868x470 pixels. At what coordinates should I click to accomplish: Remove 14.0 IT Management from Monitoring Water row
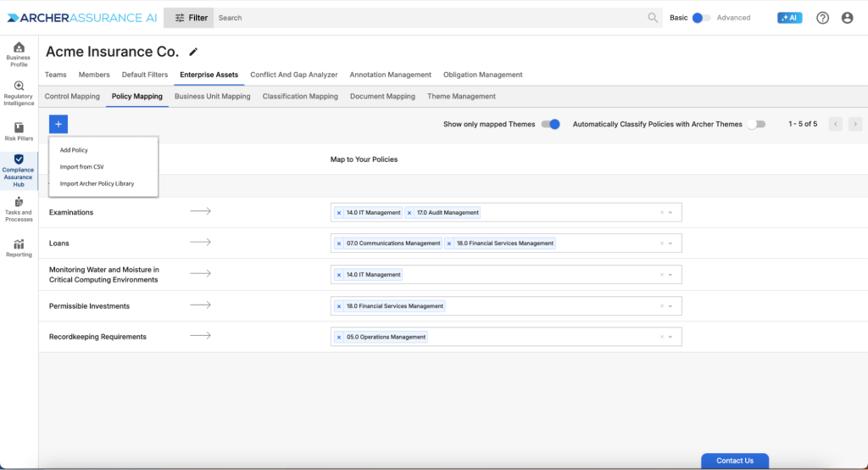(x=339, y=275)
